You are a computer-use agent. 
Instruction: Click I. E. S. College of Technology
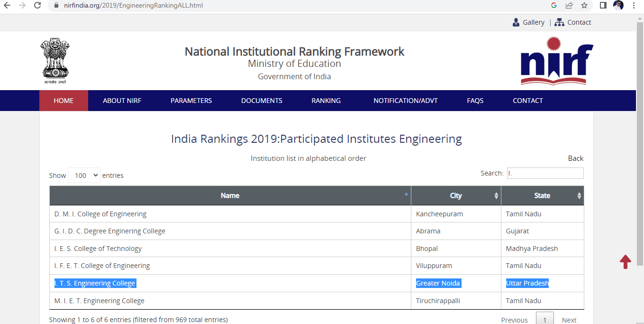pos(98,249)
